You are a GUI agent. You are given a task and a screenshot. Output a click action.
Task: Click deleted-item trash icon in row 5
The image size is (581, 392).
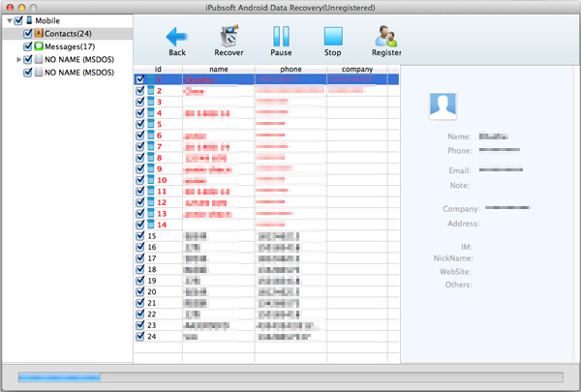tap(150, 124)
